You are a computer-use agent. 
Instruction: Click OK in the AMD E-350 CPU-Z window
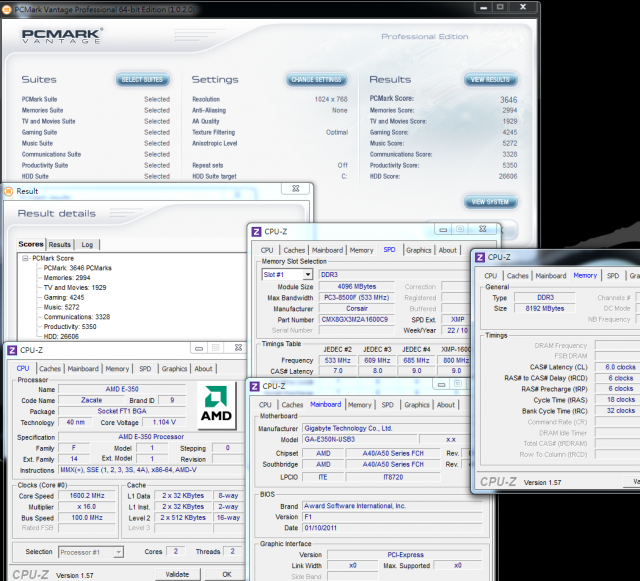click(227, 574)
